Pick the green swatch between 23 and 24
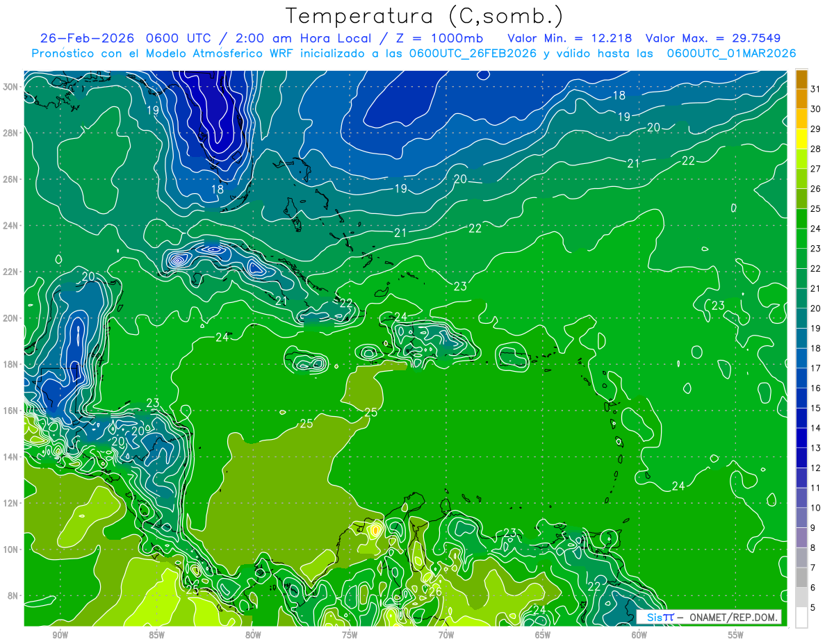 pos(801,239)
